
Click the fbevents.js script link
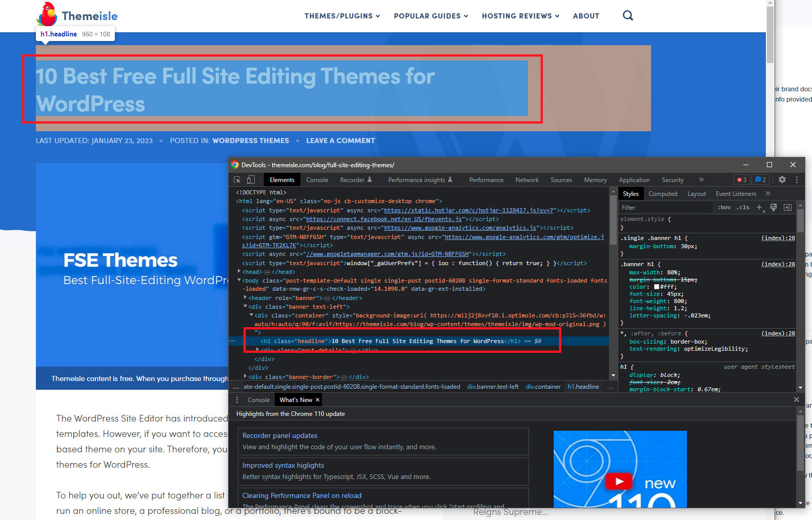point(384,219)
